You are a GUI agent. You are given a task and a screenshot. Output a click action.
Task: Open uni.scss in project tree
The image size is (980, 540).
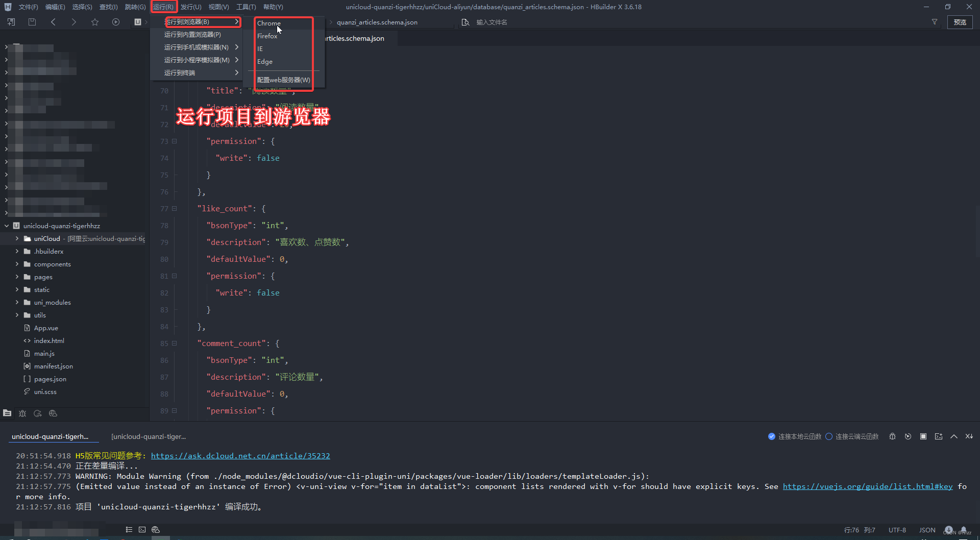[45, 391]
